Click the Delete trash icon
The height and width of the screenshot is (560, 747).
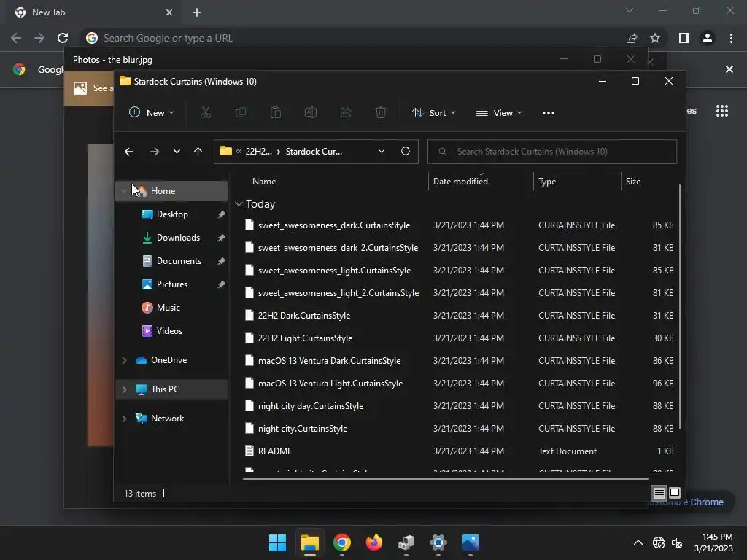381,112
